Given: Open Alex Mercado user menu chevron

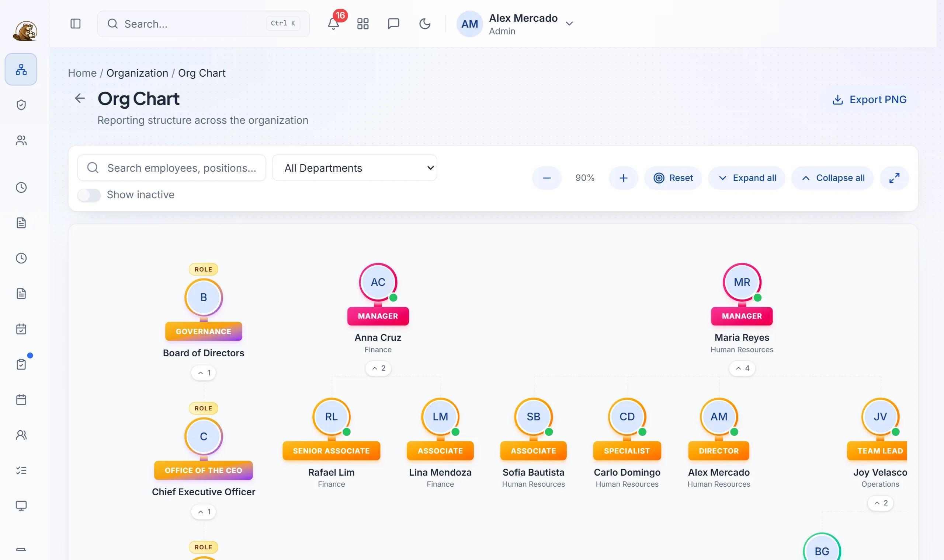Looking at the screenshot, I should coord(569,24).
